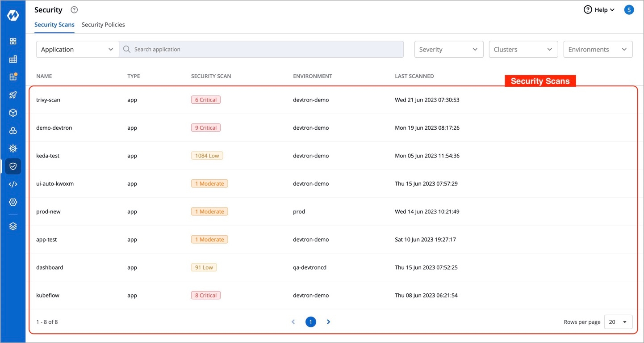Screen dimensions: 644x343
Task: Change Rows per page dropdown value
Action: tap(618, 322)
